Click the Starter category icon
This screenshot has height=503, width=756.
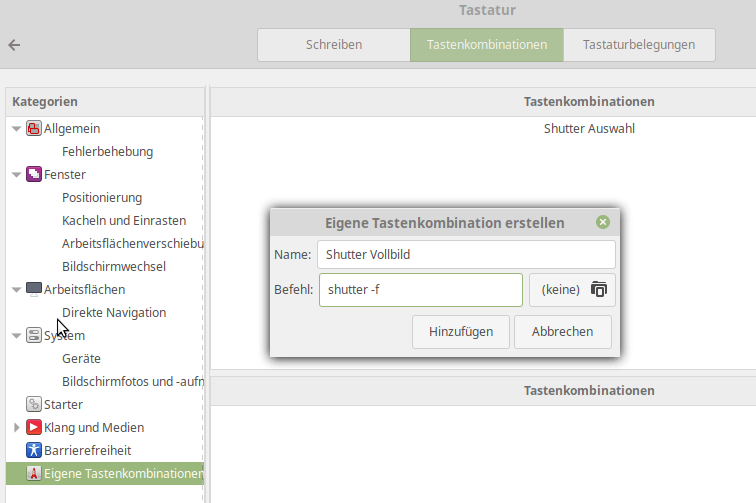click(33, 405)
